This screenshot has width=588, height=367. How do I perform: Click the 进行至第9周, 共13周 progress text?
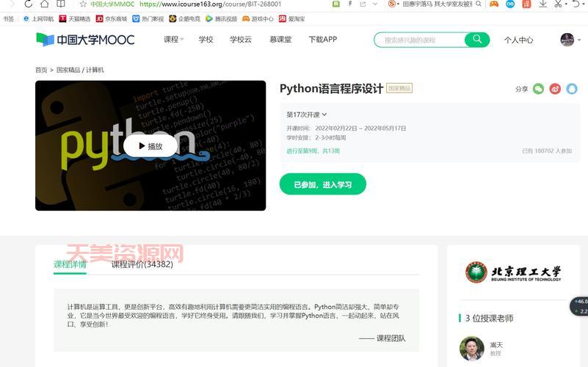[313, 150]
